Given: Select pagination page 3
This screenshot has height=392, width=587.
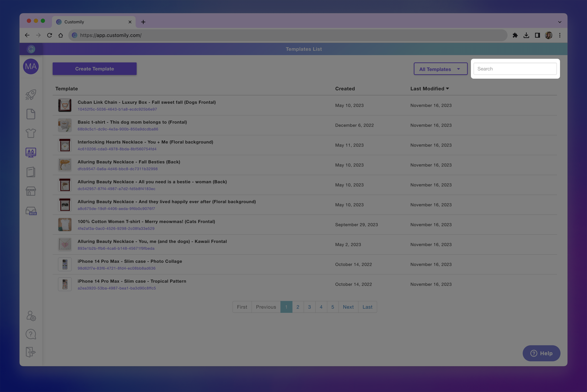Looking at the screenshot, I should click(x=309, y=307).
